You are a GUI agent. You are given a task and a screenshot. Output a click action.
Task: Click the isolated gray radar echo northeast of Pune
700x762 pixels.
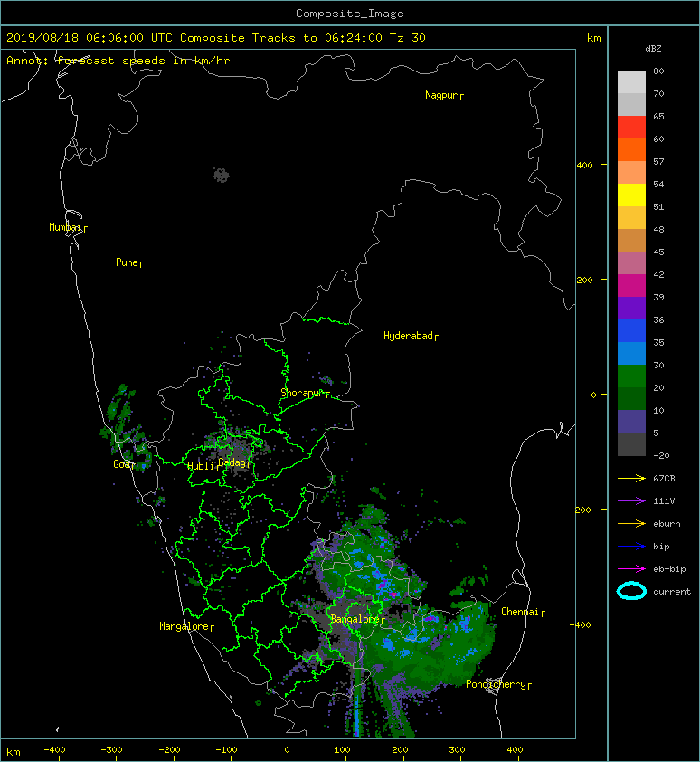point(222,175)
